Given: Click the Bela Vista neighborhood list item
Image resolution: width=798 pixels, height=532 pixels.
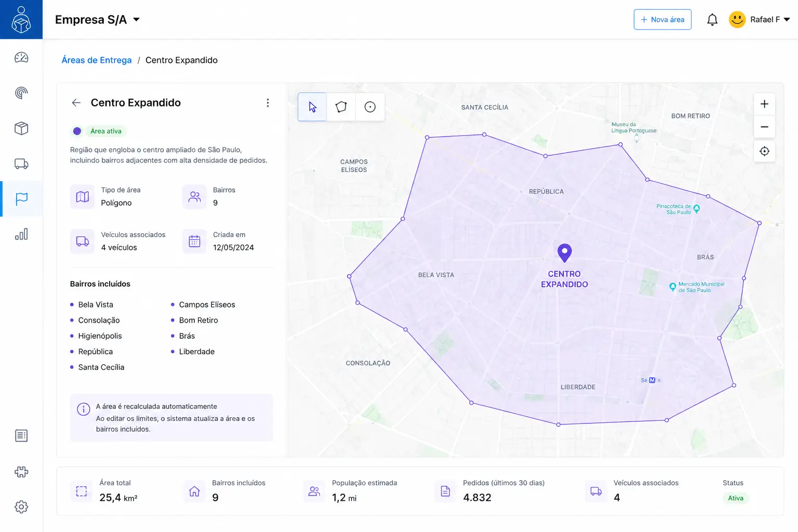Looking at the screenshot, I should click(96, 305).
